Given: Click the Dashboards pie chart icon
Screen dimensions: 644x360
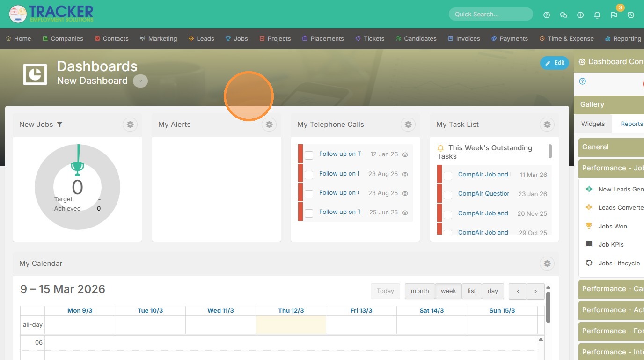Looking at the screenshot, I should (35, 74).
